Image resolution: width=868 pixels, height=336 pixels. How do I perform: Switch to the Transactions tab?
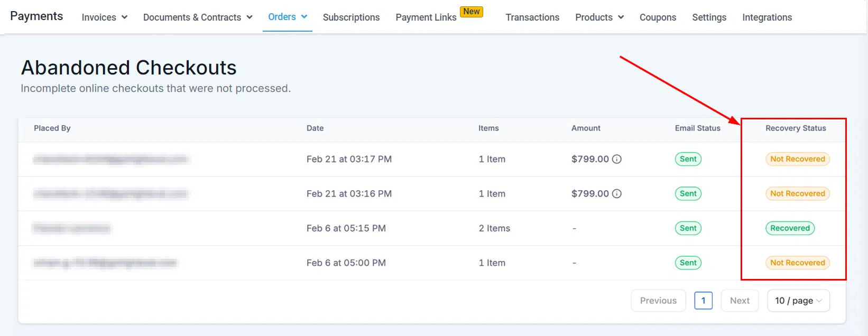[532, 17]
